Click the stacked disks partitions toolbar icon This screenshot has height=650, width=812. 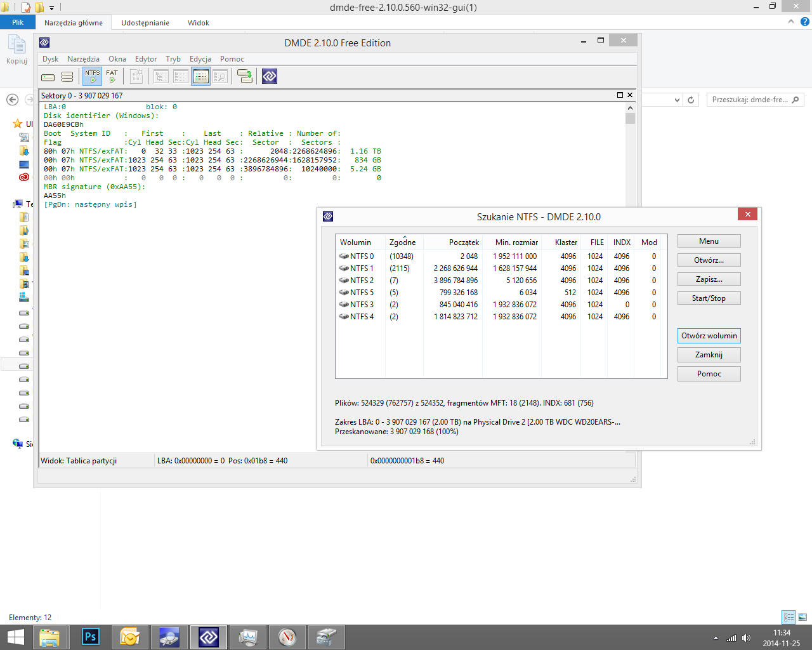67,77
